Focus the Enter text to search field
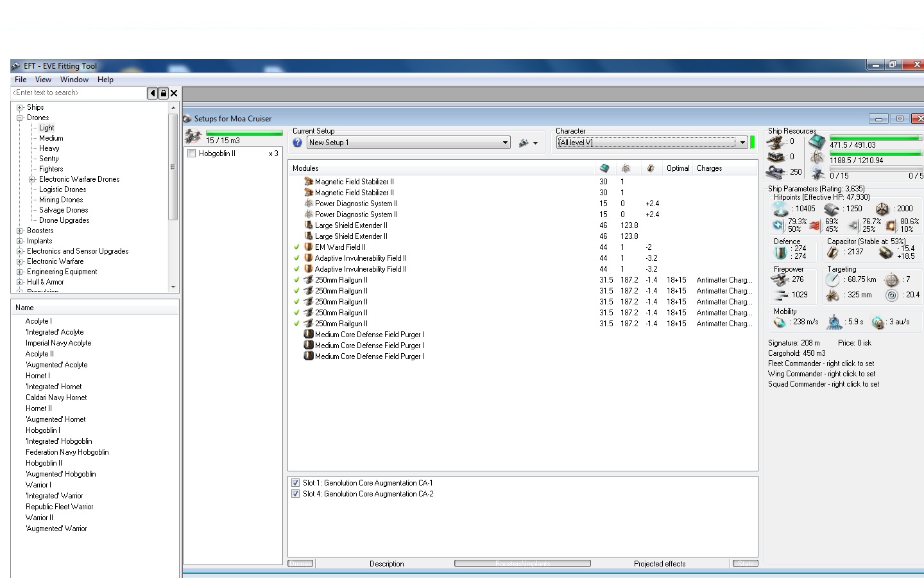The width and height of the screenshot is (924, 578). pyautogui.click(x=78, y=93)
